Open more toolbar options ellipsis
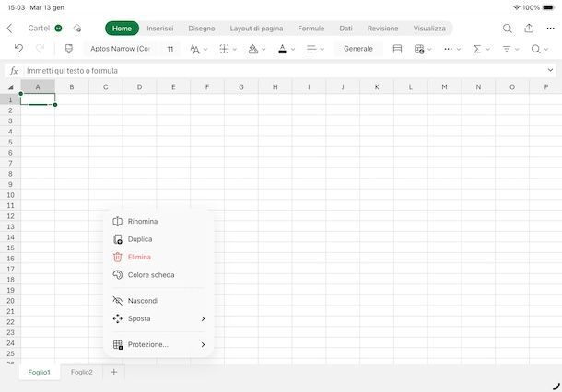Image resolution: width=562 pixels, height=392 pixels. (448, 49)
